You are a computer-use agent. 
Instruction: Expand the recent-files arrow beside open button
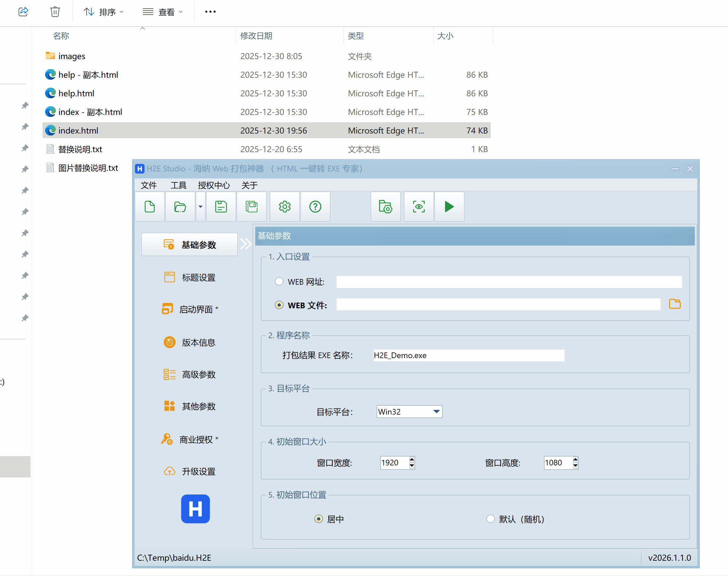click(x=200, y=206)
